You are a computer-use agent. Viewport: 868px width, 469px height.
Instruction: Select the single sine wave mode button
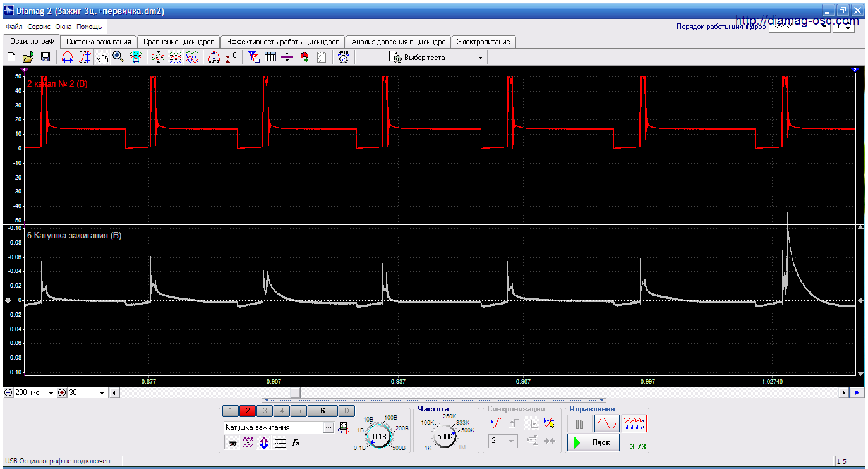click(607, 423)
